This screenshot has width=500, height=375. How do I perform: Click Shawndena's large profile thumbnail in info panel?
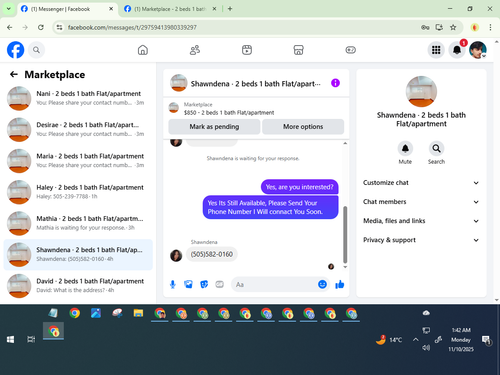(x=421, y=92)
